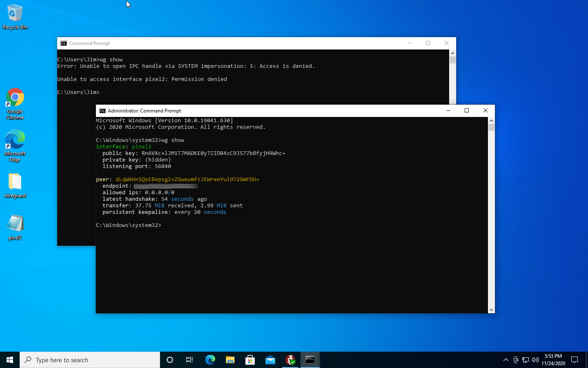Adjust volume via the speaker tray icon
Image resolution: width=588 pixels, height=368 pixels.
[535, 360]
